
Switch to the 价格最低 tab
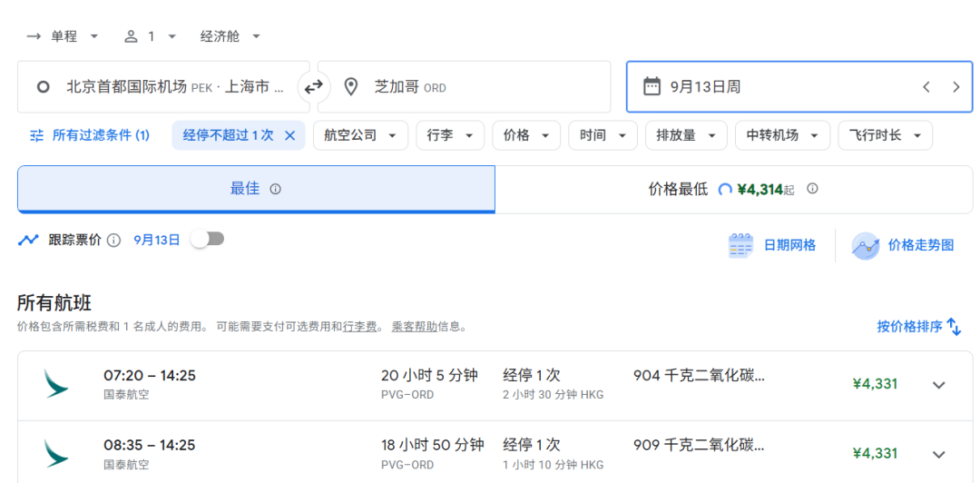pos(733,189)
